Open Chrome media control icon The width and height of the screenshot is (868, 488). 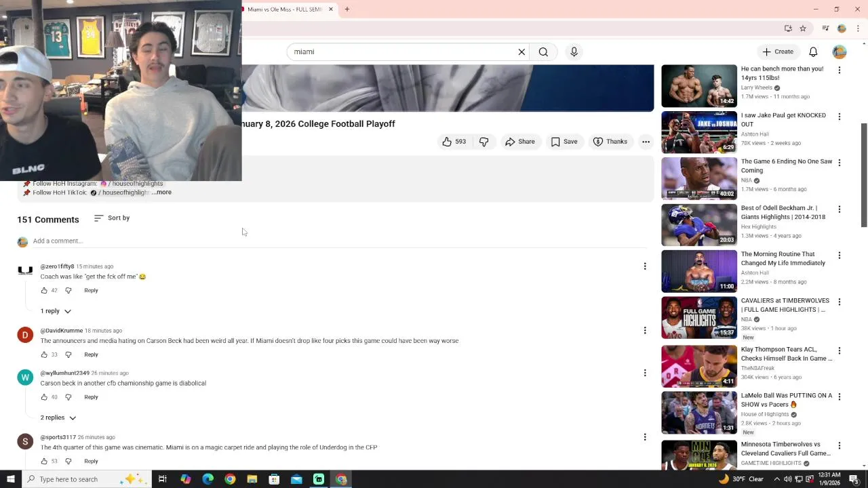825,28
